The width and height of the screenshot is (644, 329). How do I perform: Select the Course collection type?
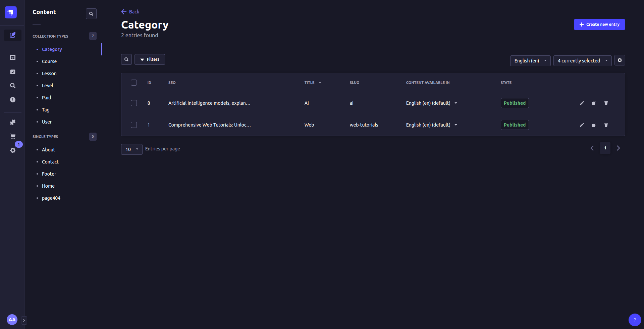pyautogui.click(x=49, y=61)
